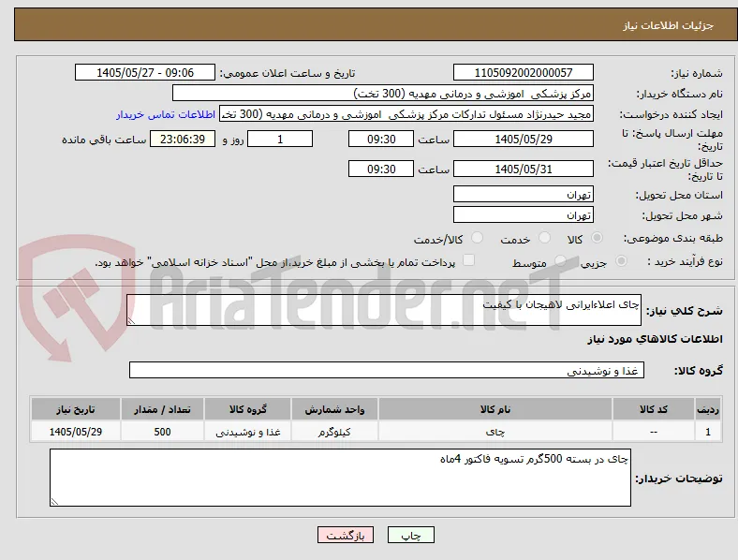Open اطلاعات تماس خریدار link
Screen dimensions: 738x560
[x=166, y=114]
